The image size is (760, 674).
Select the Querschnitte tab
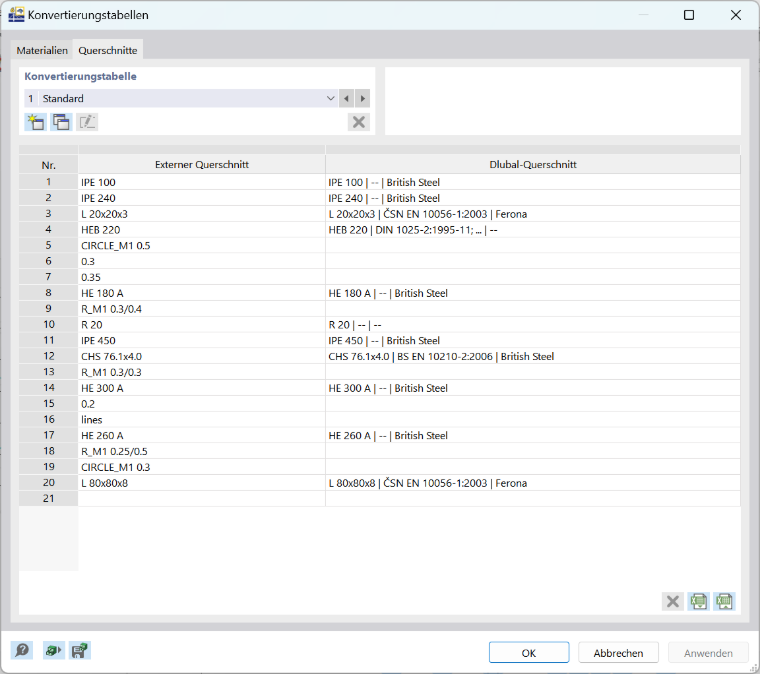108,50
